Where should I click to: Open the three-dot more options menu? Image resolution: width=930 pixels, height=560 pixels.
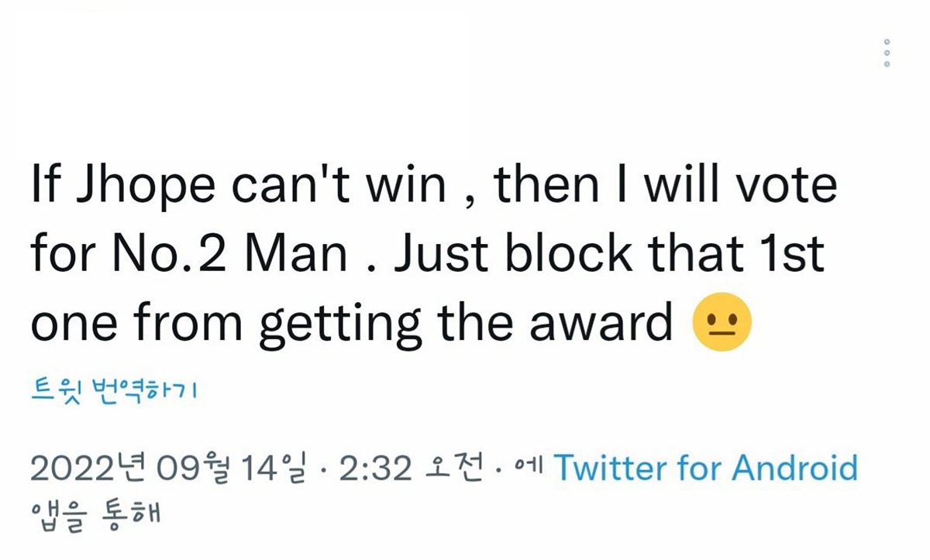click(887, 53)
